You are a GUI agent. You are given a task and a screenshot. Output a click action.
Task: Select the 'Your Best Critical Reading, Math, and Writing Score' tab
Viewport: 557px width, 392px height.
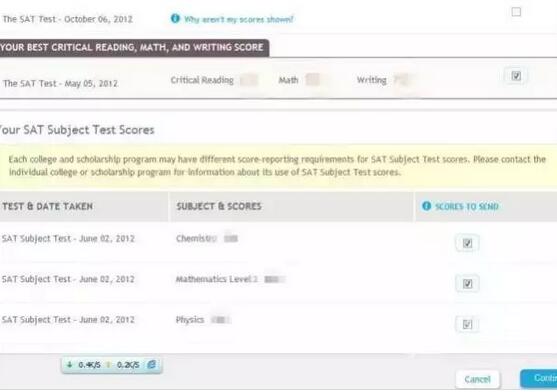point(132,48)
